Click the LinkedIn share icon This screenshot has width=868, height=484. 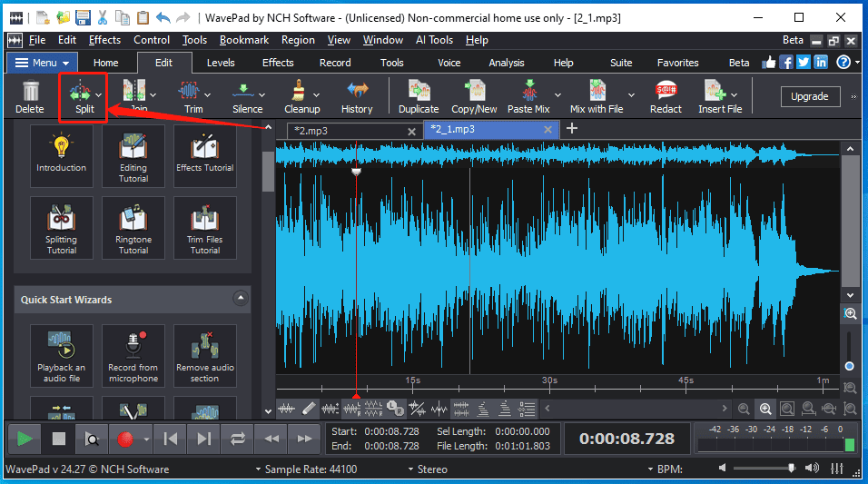tap(821, 62)
